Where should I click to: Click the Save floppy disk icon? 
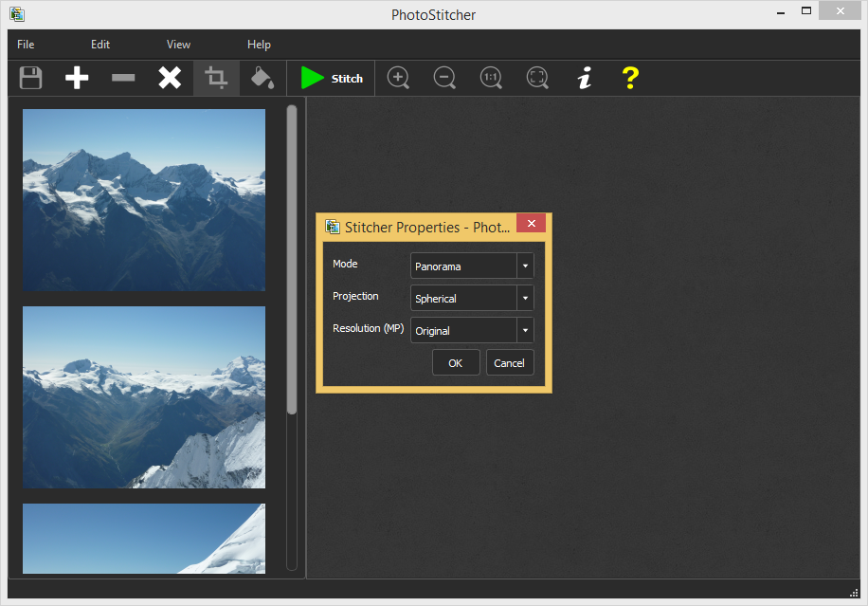(x=30, y=78)
